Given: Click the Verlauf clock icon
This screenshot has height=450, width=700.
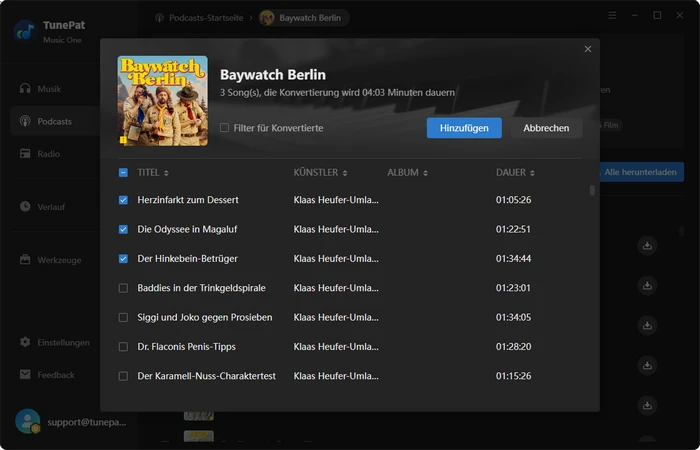Looking at the screenshot, I should [x=25, y=206].
